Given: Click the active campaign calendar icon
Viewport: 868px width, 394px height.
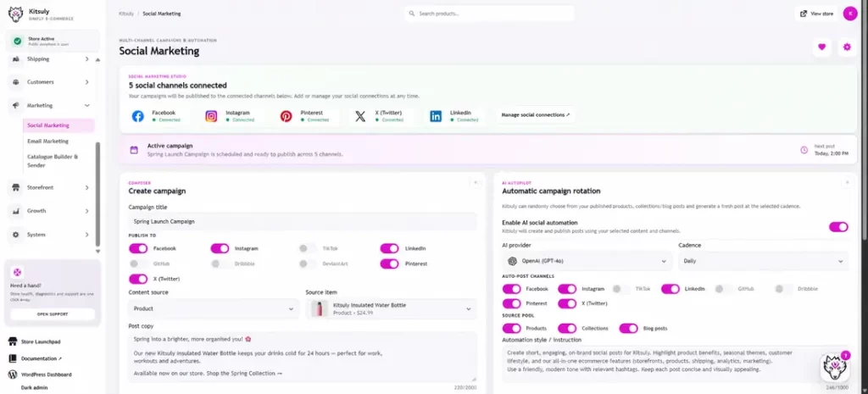Looking at the screenshot, I should 134,150.
